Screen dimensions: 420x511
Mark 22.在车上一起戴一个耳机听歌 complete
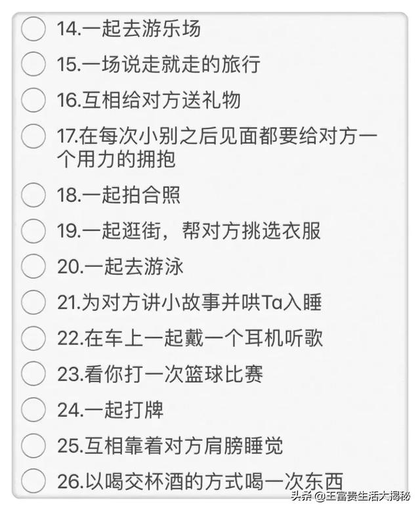coord(33,338)
